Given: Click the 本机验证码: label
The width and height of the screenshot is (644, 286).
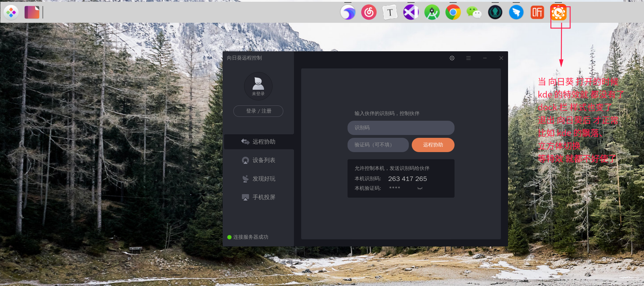Looking at the screenshot, I should point(368,188).
